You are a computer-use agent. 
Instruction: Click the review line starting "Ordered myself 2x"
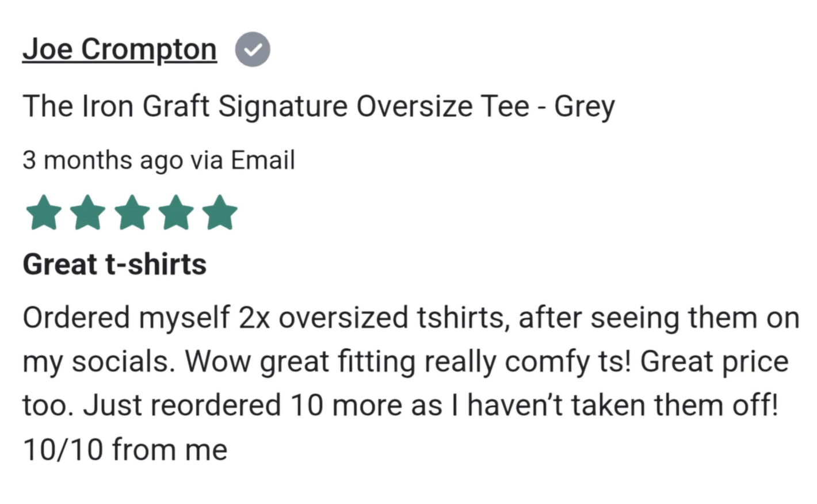coord(411,318)
